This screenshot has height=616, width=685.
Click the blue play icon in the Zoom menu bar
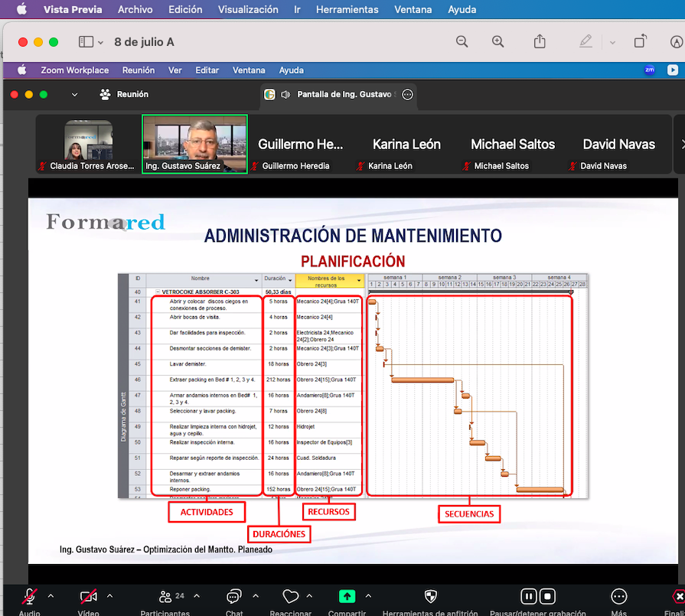[x=672, y=70]
